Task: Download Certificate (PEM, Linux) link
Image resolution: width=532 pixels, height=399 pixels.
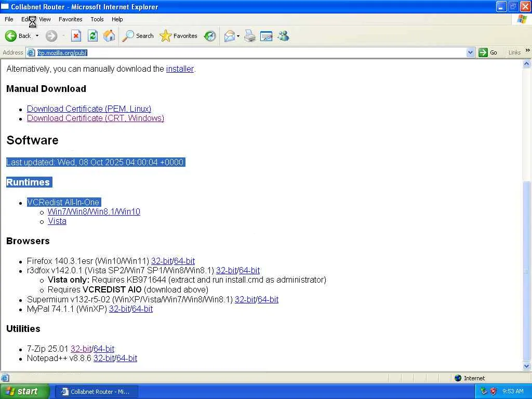Action: point(89,109)
